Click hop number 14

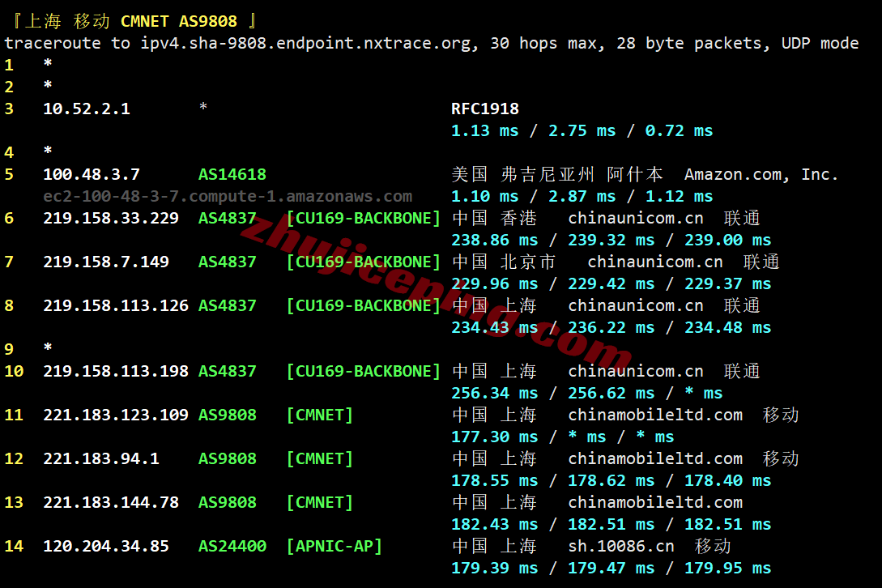click(x=14, y=547)
